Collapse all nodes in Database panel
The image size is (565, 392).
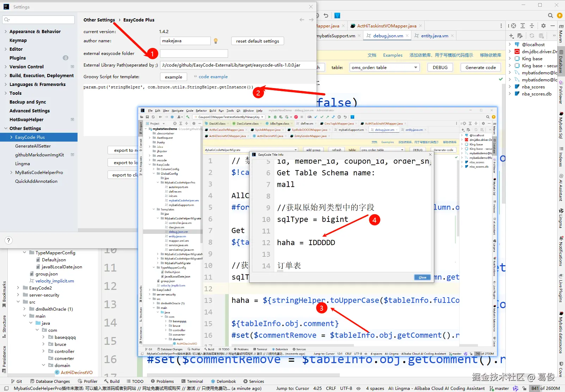pyautogui.click(x=532, y=26)
